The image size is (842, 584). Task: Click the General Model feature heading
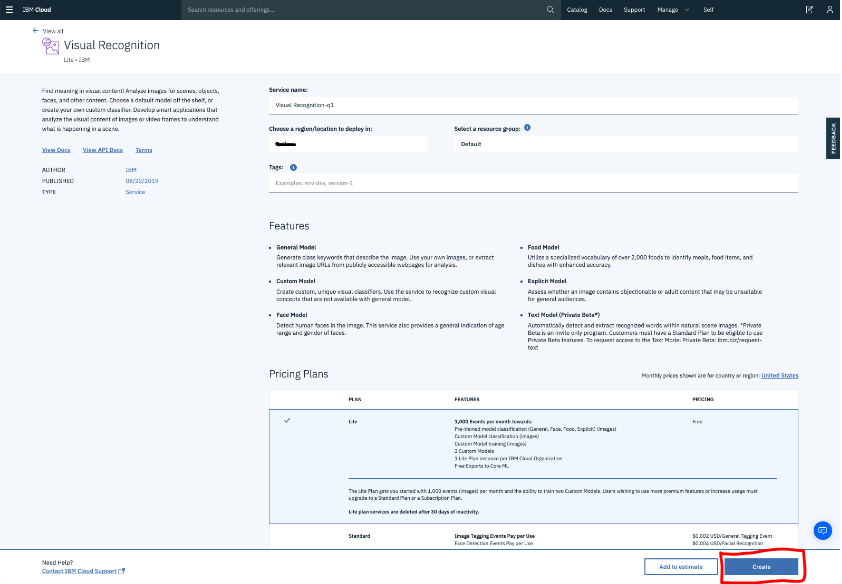pyautogui.click(x=296, y=247)
